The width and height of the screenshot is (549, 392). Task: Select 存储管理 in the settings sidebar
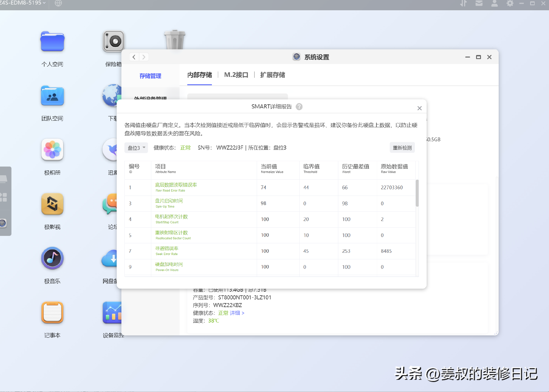click(150, 76)
